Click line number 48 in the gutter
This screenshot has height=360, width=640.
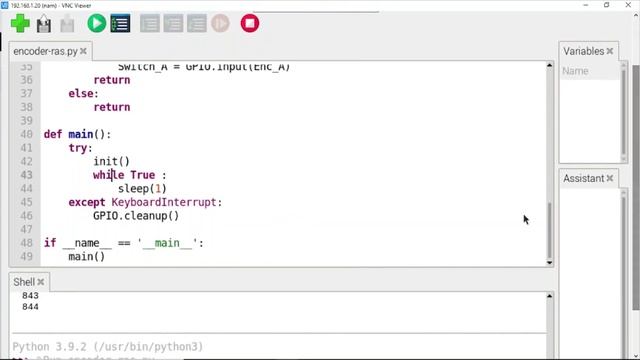[x=26, y=243]
